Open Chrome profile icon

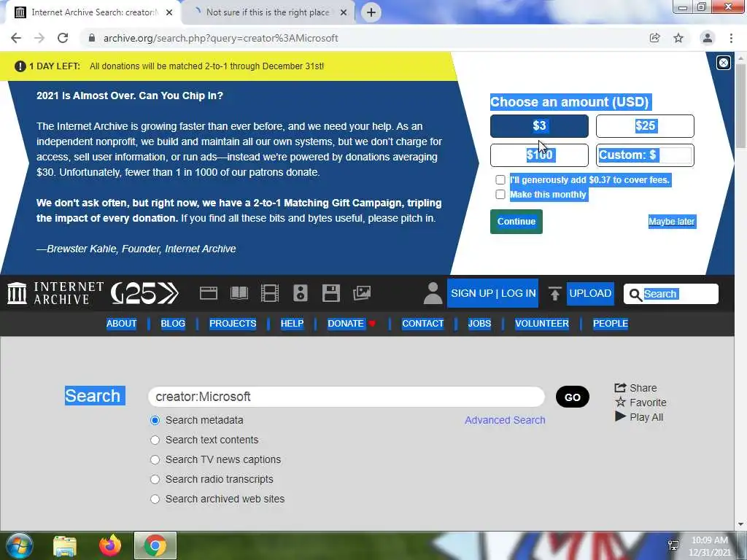point(708,38)
